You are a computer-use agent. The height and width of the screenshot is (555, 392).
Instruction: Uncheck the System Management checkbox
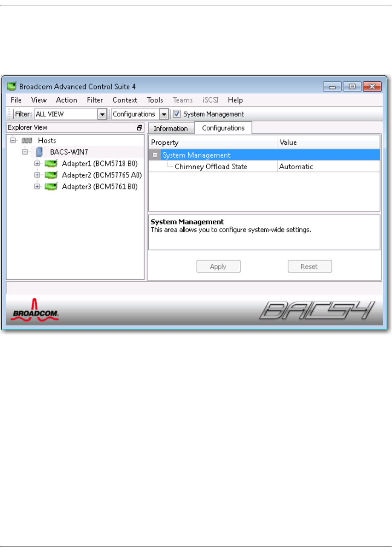point(176,114)
